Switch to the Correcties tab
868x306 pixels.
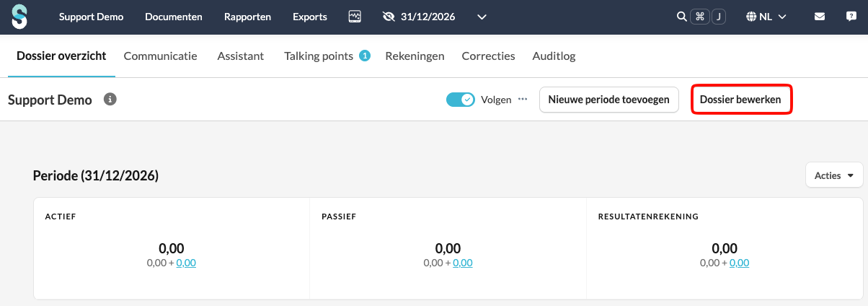coord(488,56)
